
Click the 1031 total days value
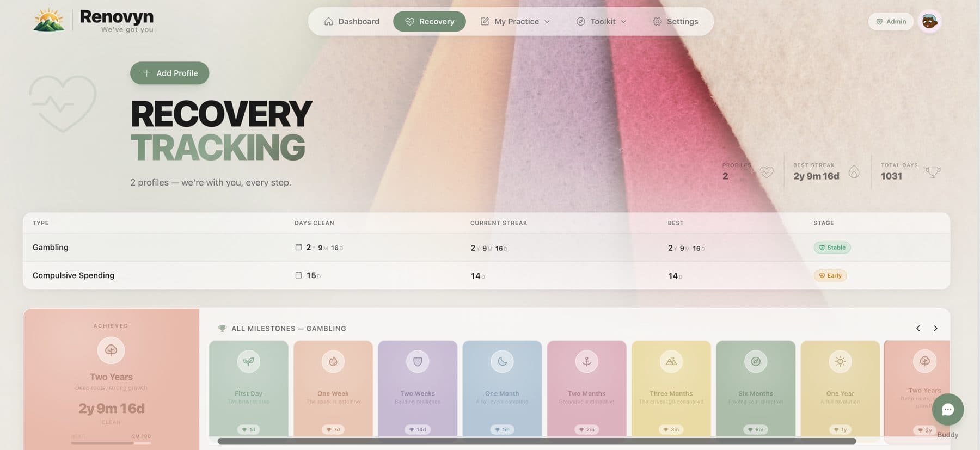(891, 176)
